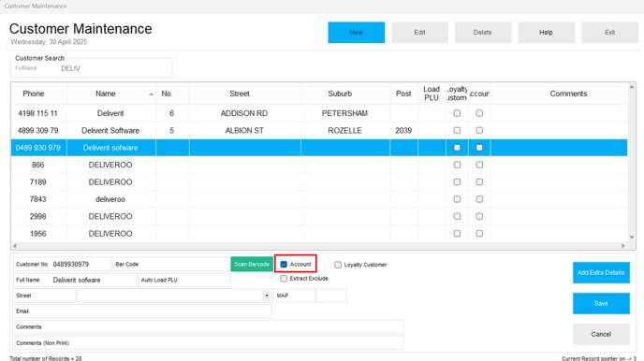The height and width of the screenshot is (361, 644).
Task: Click the Post column header
Action: coord(403,94)
